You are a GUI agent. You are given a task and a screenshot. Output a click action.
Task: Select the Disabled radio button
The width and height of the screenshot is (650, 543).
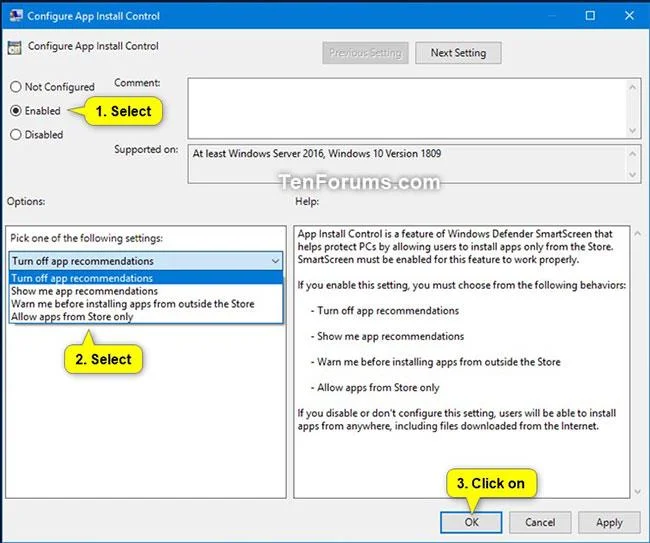[16, 135]
